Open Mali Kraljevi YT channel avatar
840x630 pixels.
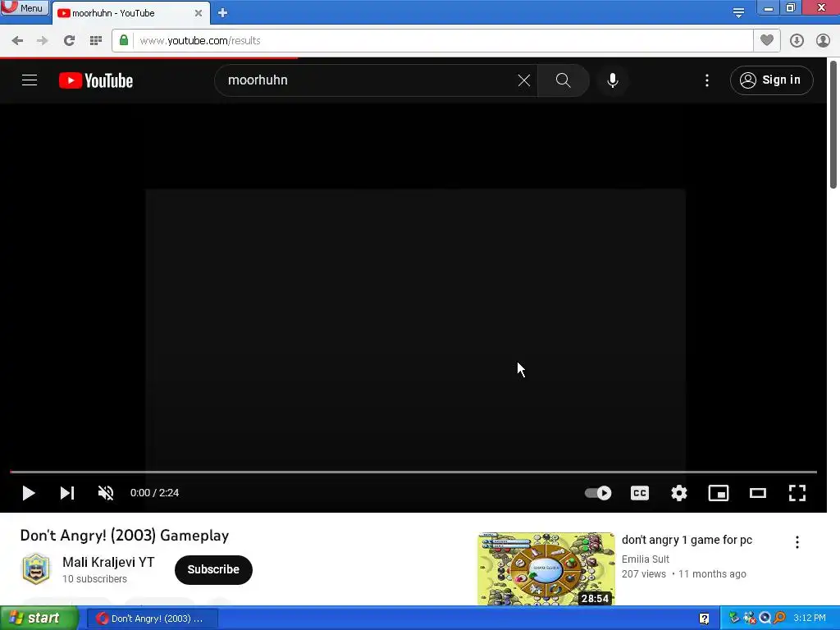click(36, 569)
